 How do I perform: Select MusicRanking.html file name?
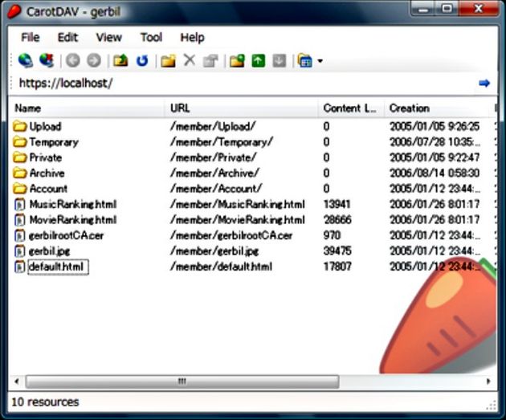pos(73,204)
